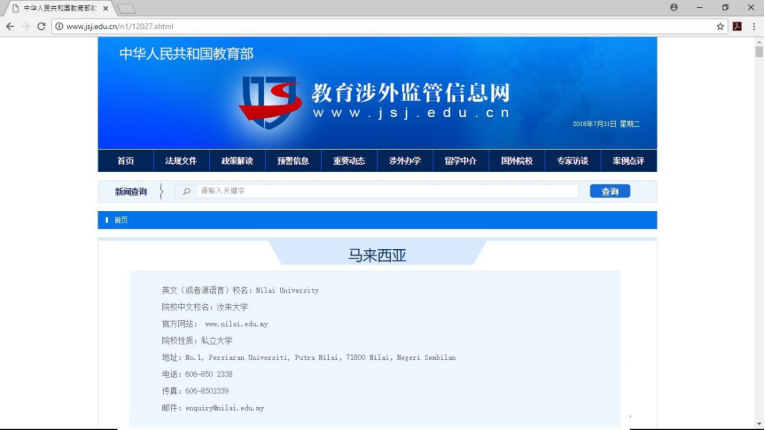This screenshot has width=765, height=430.
Task: Focus the 请输入关键字 search input
Action: pos(388,191)
